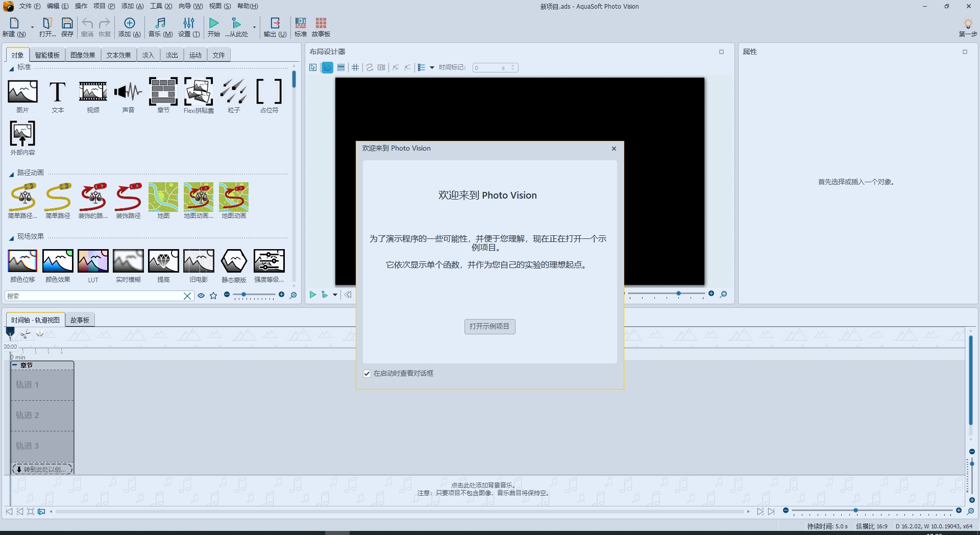Switch to 故事板 toolbar view icon

point(321,23)
